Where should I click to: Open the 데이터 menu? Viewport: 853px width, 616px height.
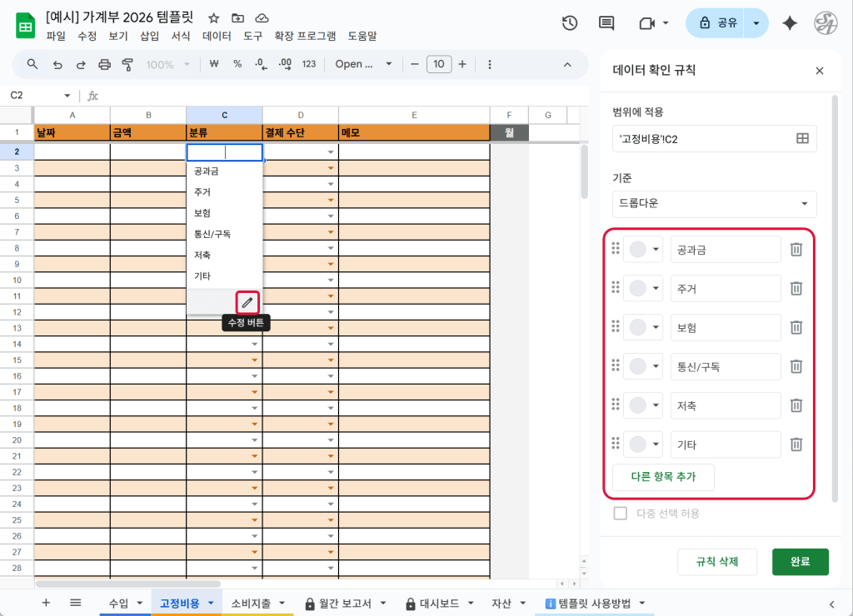click(217, 36)
